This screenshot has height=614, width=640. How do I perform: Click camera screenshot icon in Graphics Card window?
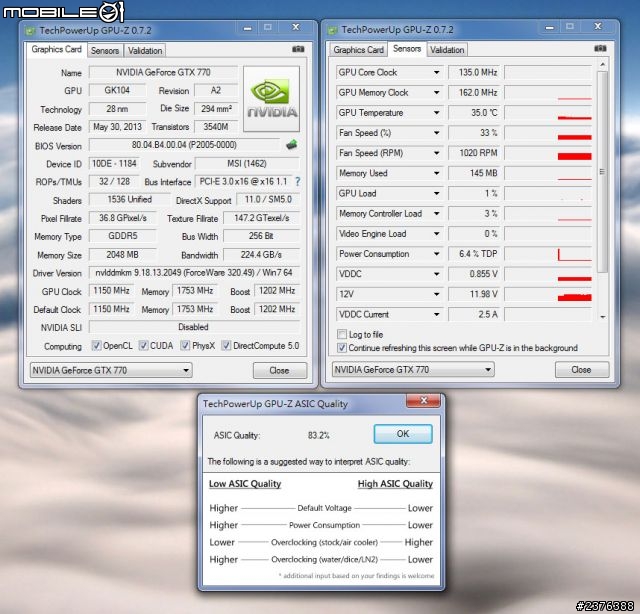298,49
